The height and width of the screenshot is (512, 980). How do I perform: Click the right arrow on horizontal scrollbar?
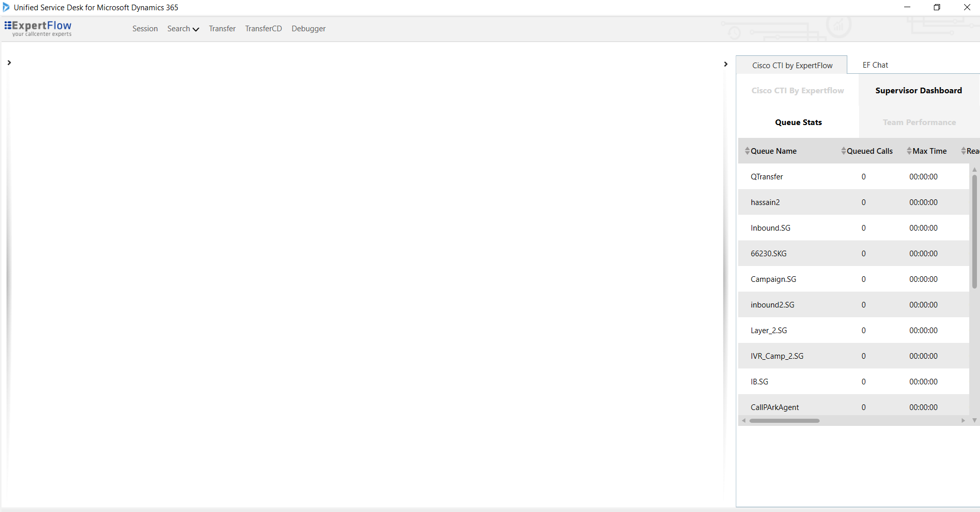tap(963, 420)
